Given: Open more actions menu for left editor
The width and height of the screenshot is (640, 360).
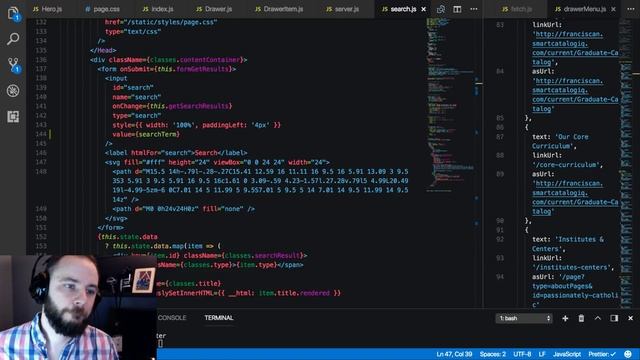Looking at the screenshot, I should point(473,9).
